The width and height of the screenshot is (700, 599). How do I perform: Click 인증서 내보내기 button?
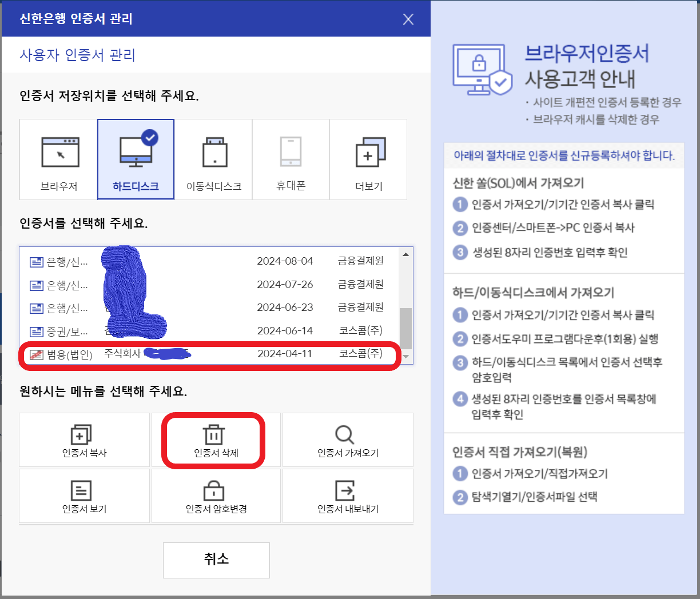(348, 496)
